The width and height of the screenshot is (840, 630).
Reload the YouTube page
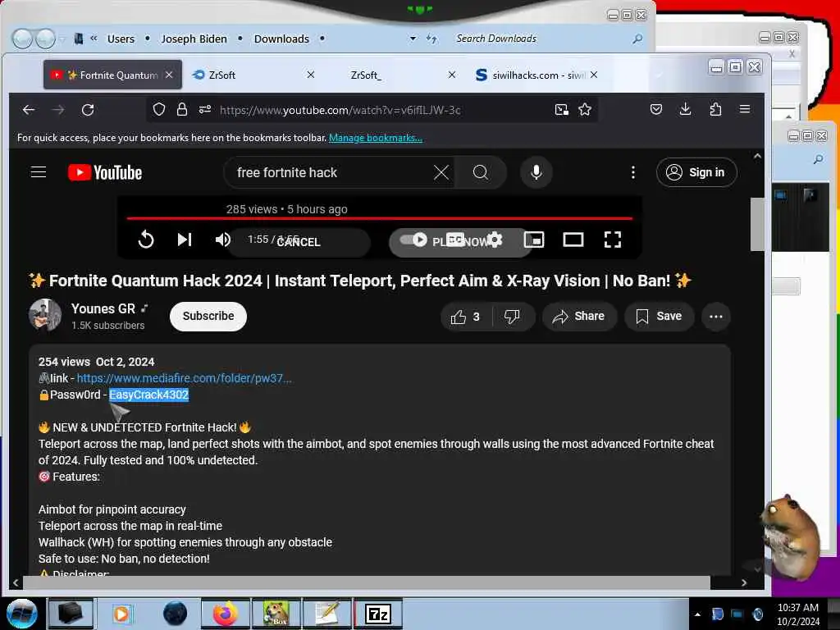(x=88, y=110)
